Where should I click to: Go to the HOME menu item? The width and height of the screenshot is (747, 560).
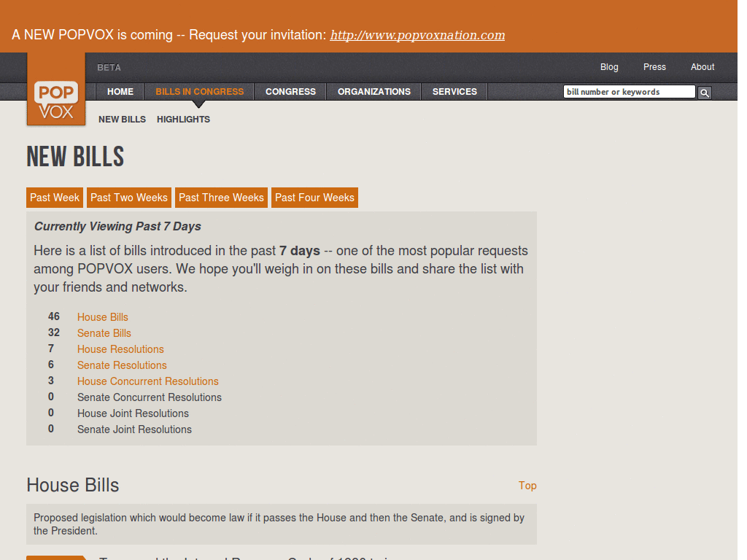point(120,91)
